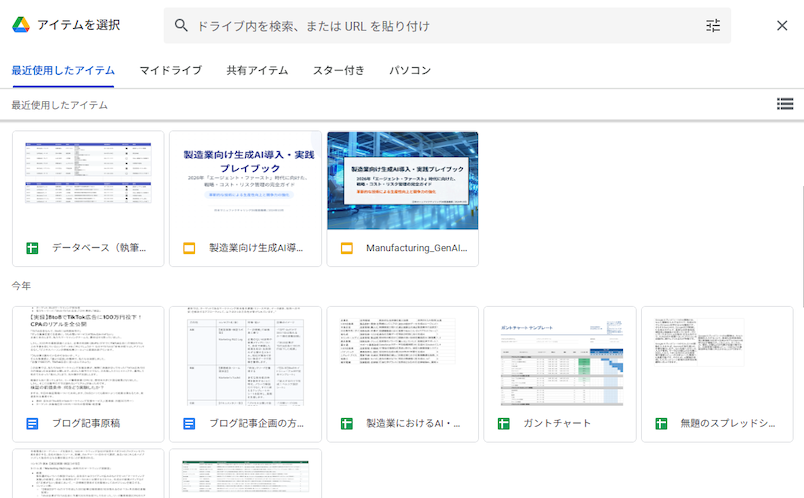Select the green-header spreadsheet card in bottom row
804x498 pixels.
coord(246,473)
